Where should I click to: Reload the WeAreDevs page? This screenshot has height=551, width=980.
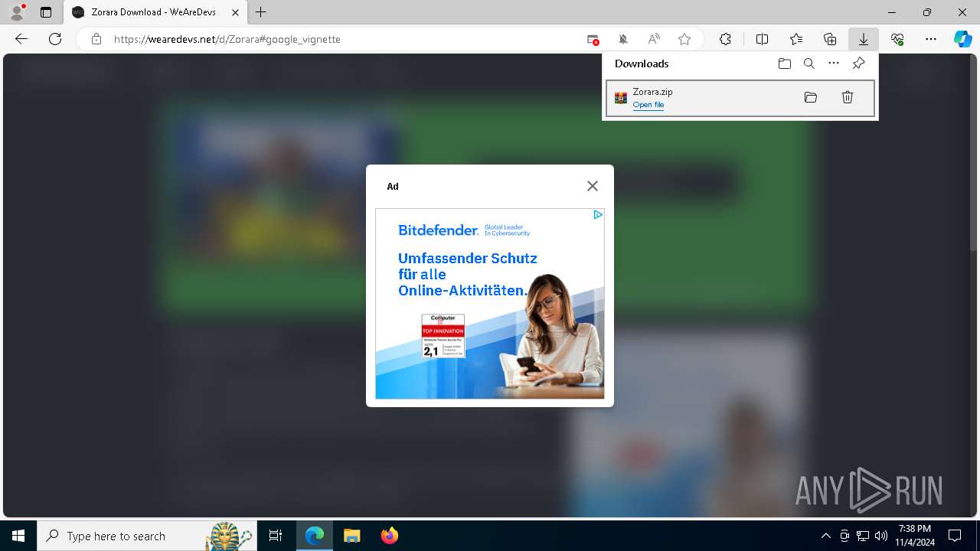(x=55, y=39)
